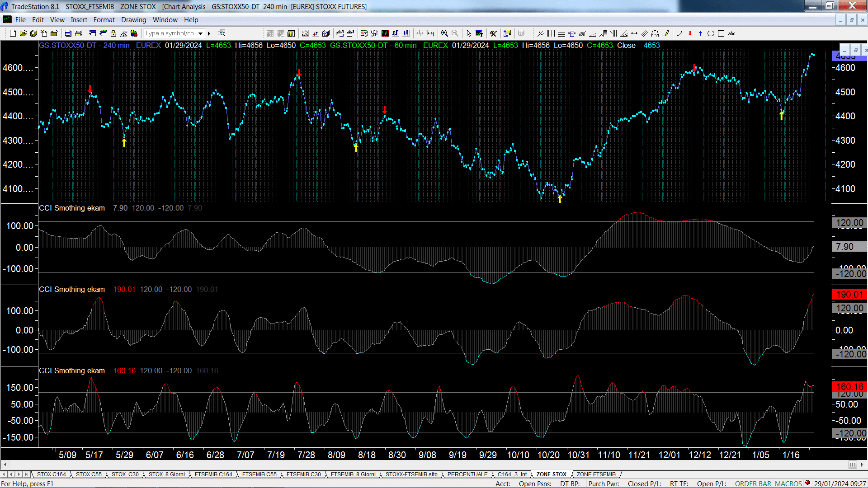868x488 pixels.
Task: Select the horizontal lines drawing tool
Action: (x=561, y=33)
